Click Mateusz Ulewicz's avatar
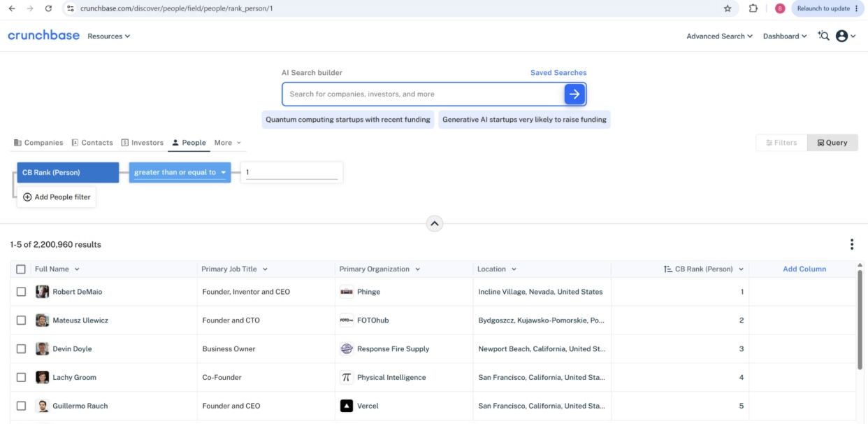 pos(43,320)
